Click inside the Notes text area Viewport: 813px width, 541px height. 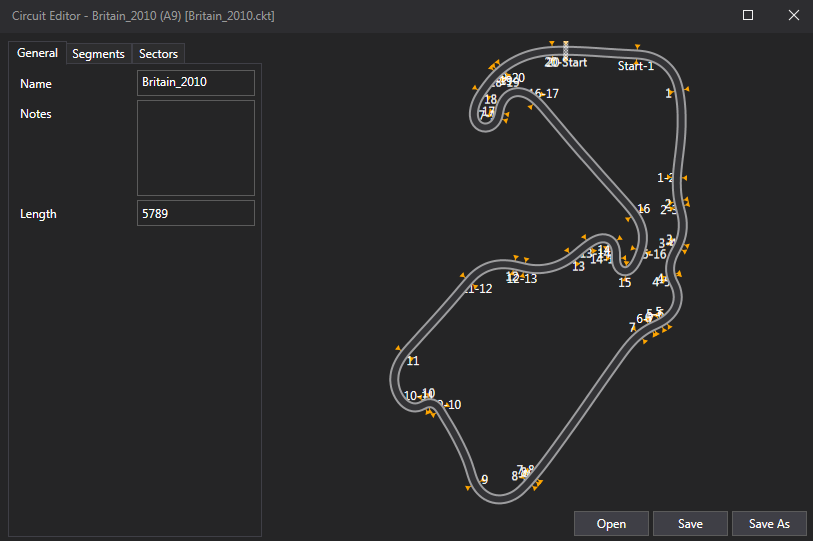click(x=195, y=148)
